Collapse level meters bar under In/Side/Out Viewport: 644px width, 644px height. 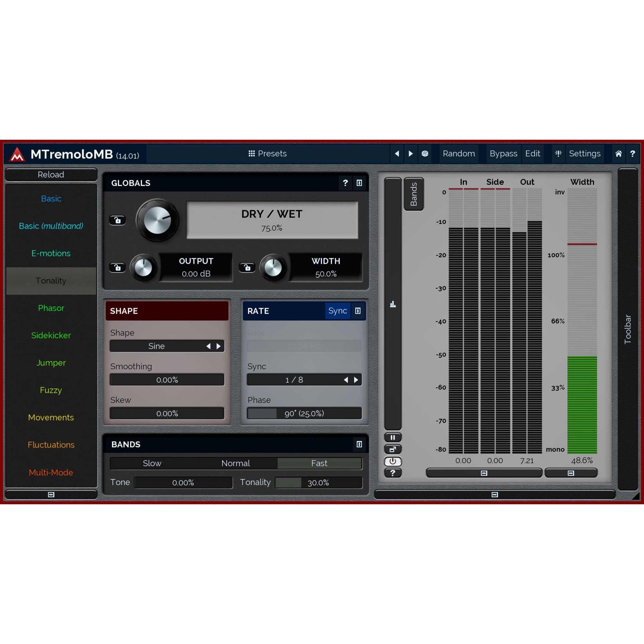484,473
